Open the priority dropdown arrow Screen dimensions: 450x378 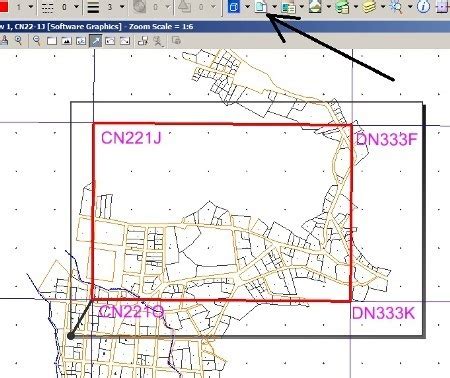[x=213, y=6]
